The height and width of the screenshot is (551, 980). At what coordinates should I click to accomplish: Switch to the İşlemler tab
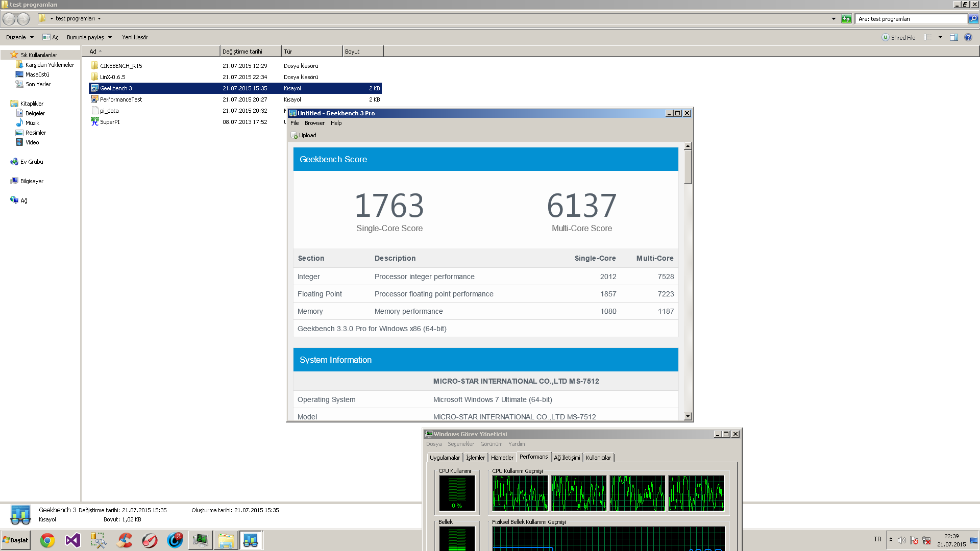coord(475,458)
